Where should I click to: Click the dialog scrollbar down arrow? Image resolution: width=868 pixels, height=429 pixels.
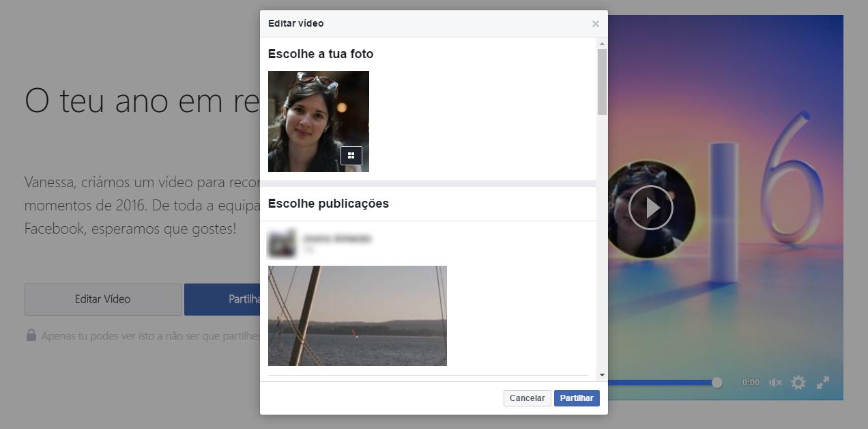click(602, 375)
